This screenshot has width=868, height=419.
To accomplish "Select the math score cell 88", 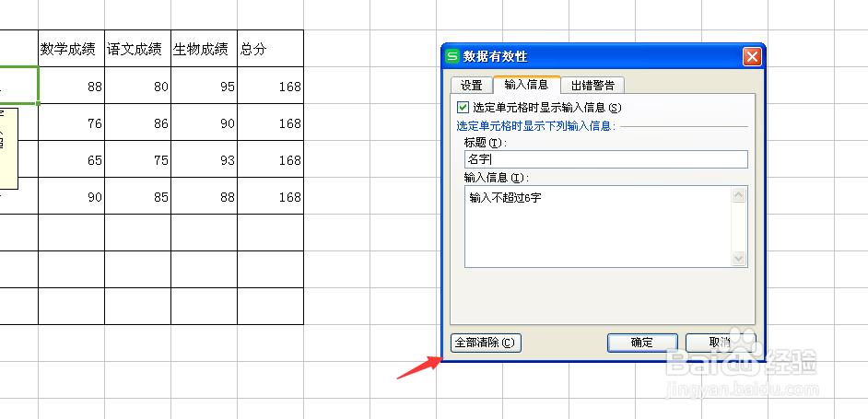I will click(x=71, y=86).
